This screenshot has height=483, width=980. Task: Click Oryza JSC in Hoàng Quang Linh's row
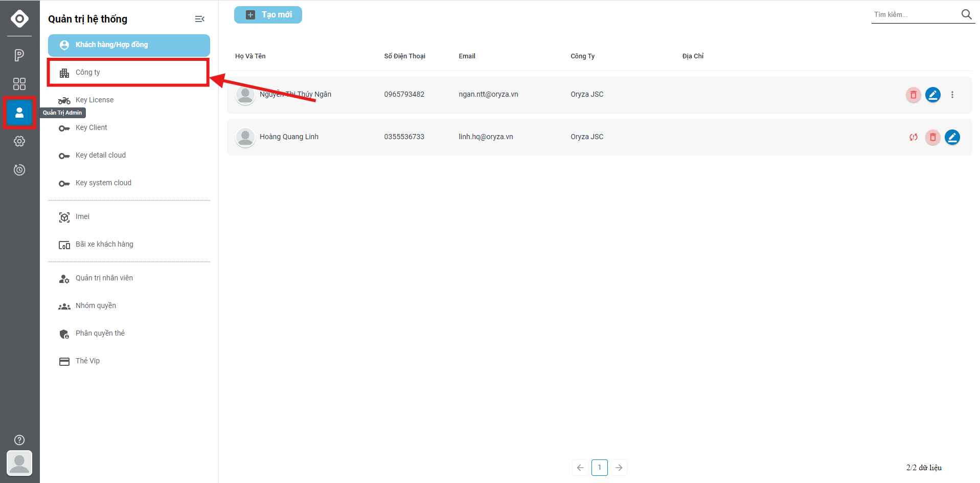point(587,137)
